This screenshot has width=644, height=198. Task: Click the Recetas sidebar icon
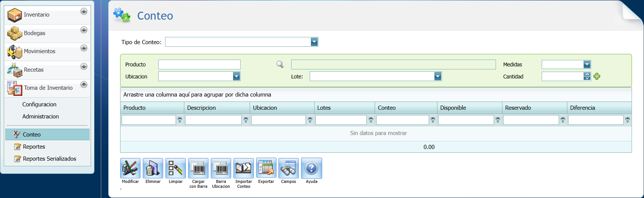pos(15,70)
